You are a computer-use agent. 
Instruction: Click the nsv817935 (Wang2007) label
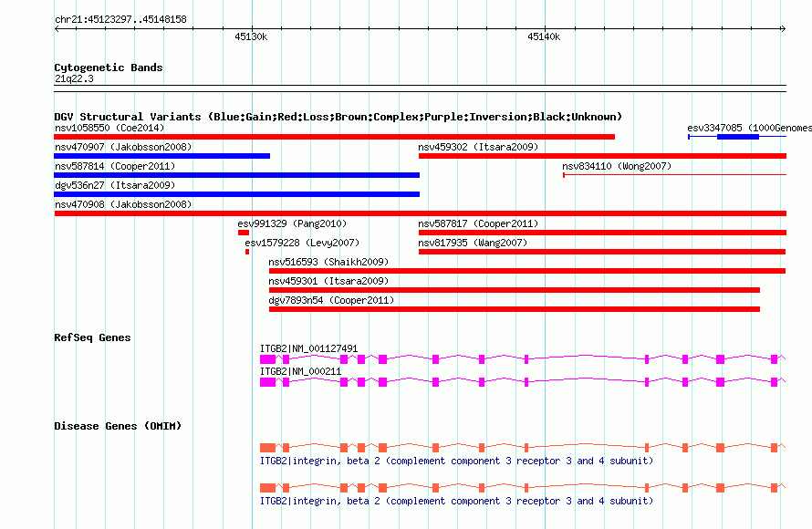pyautogui.click(x=473, y=243)
